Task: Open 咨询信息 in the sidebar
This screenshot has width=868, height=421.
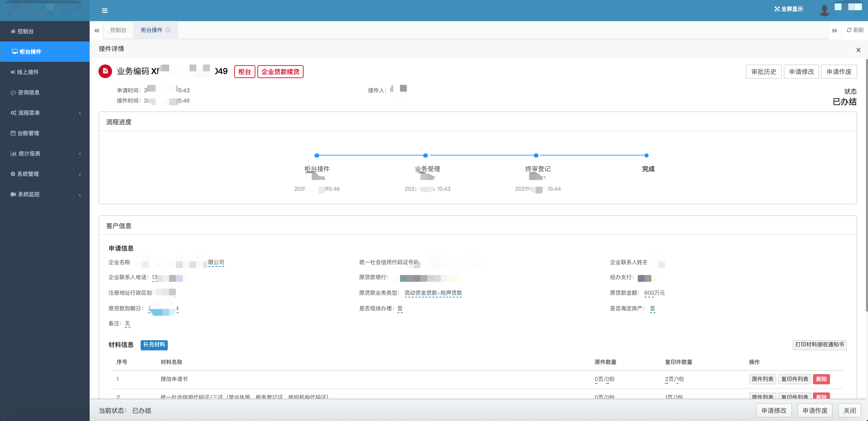Action: pyautogui.click(x=45, y=92)
